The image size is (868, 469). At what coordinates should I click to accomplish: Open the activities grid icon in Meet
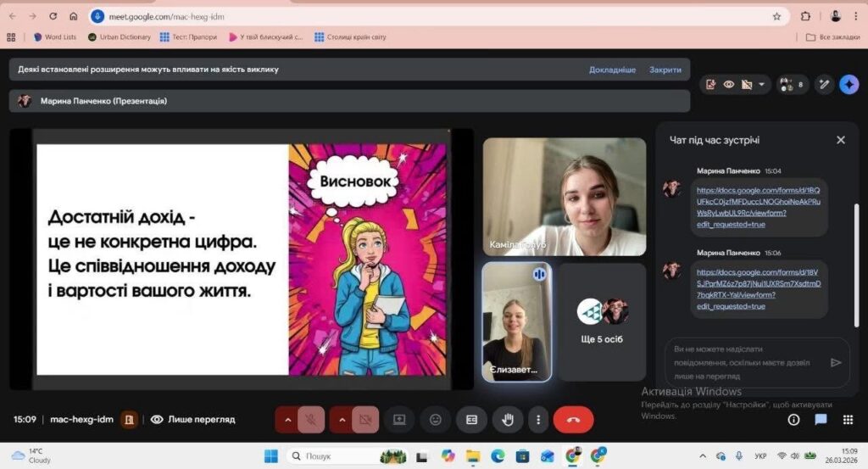coord(848,419)
